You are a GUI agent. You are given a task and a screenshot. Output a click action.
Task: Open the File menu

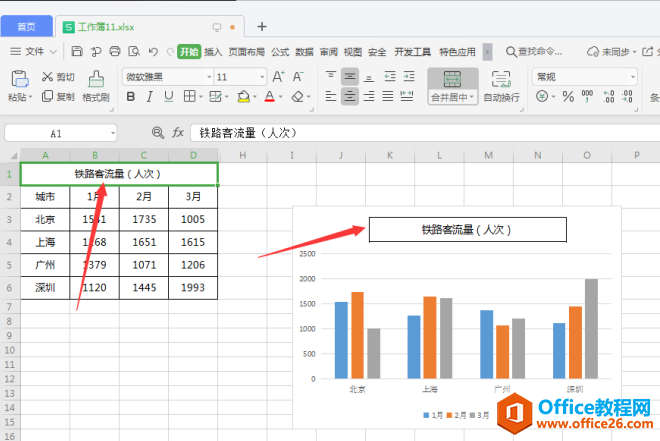(33, 52)
